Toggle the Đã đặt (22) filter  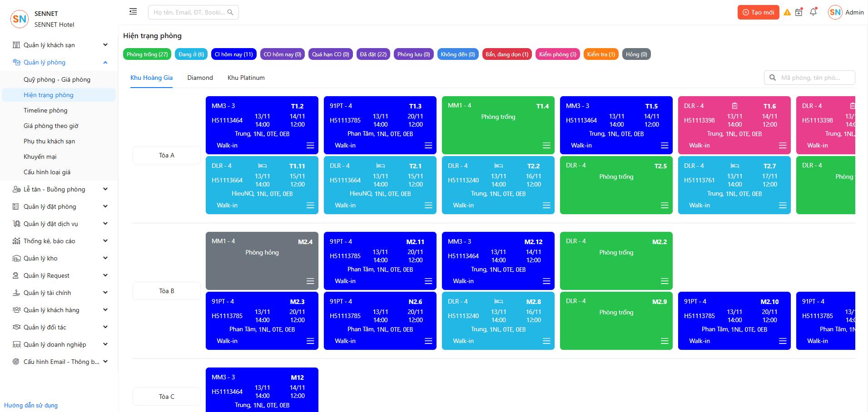373,54
